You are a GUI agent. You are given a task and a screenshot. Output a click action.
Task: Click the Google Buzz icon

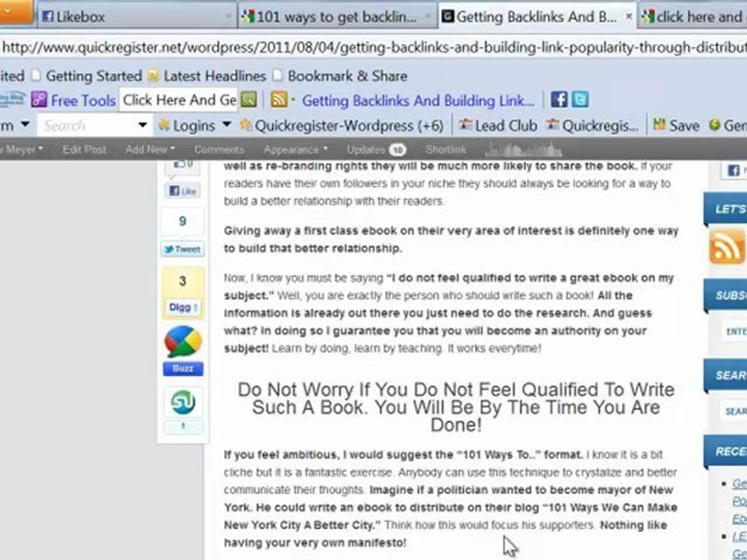coord(183,342)
